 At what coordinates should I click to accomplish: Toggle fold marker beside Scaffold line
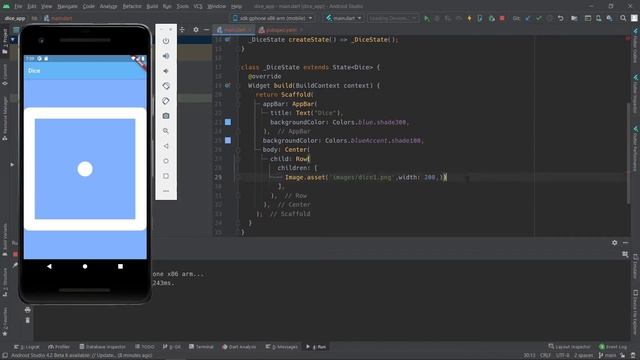(x=238, y=95)
